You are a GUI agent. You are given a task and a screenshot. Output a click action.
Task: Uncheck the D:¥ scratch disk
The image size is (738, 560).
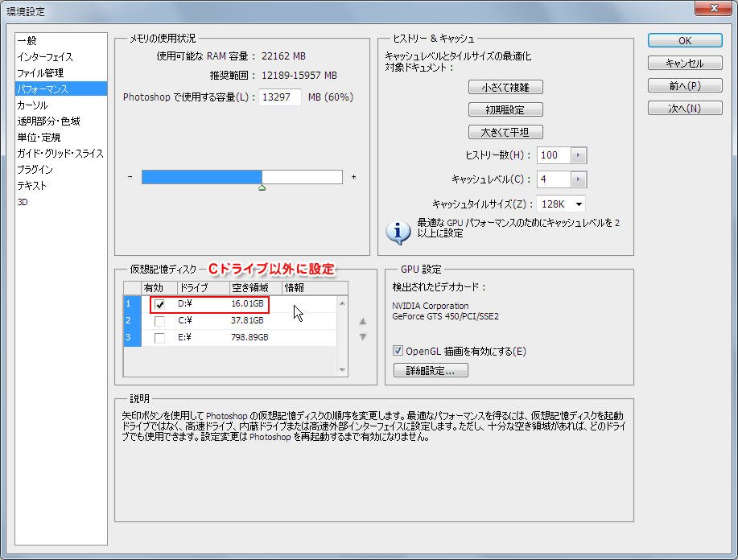point(159,304)
